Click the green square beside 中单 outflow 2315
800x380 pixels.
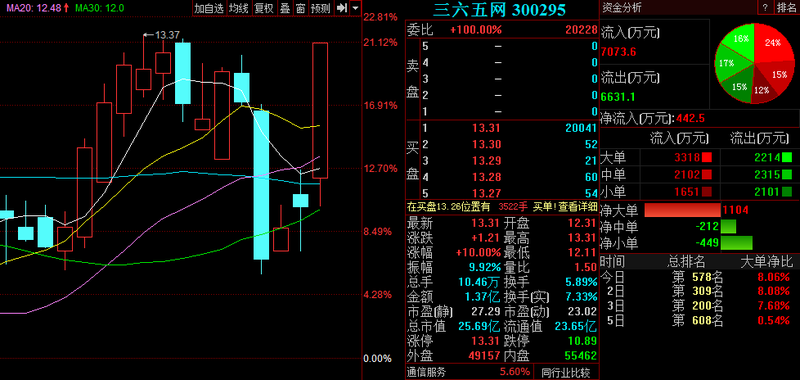pyautogui.click(x=787, y=175)
